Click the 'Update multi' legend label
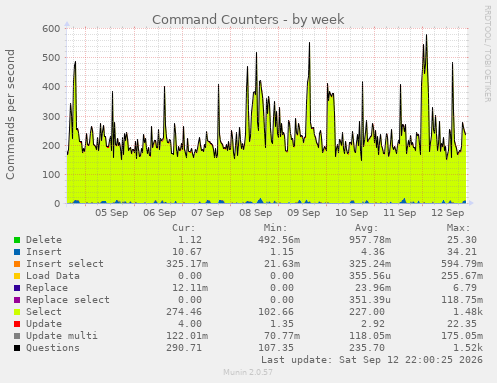 (62, 336)
